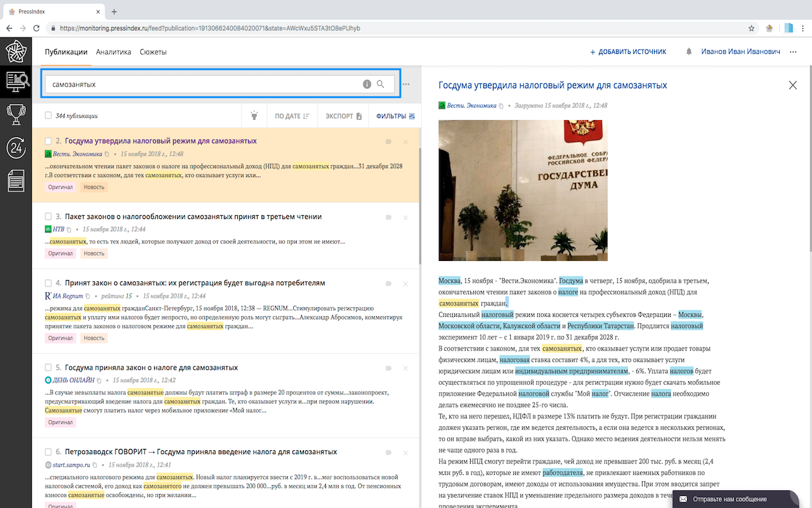This screenshot has width=812, height=508.
Task: Open the 'start.sampo.ru' source link
Action: tap(71, 465)
